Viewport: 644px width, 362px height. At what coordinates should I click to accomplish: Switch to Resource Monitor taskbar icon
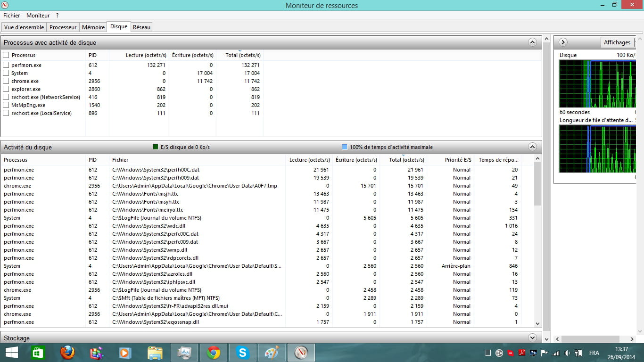[184, 353]
